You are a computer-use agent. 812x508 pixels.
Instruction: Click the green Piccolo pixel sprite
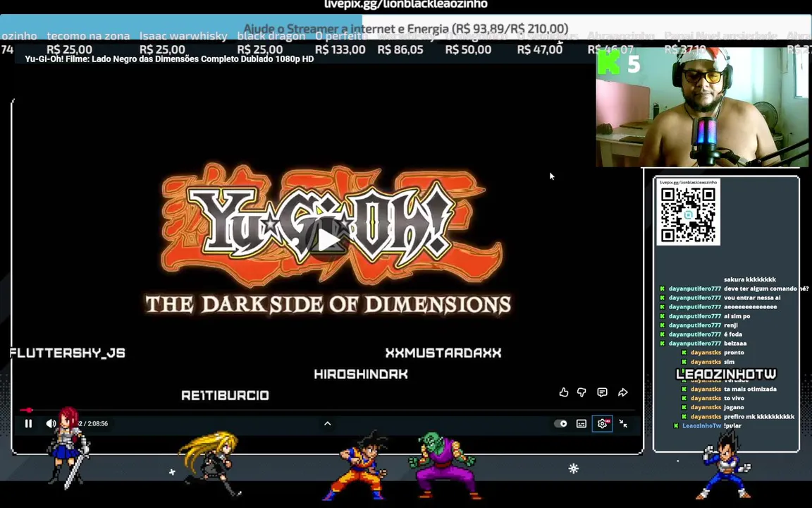click(445, 465)
